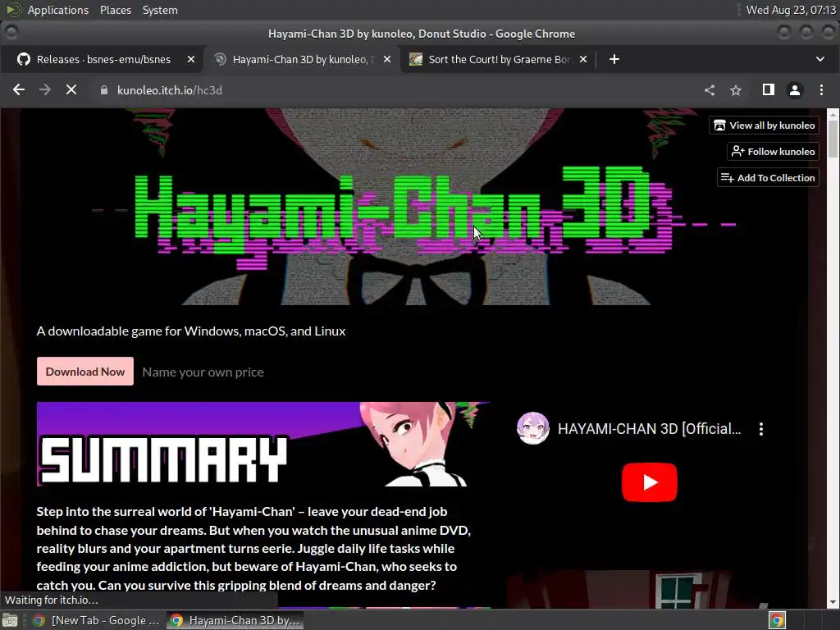840x630 pixels.
Task: Stop page loading with the X button
Action: (x=71, y=90)
